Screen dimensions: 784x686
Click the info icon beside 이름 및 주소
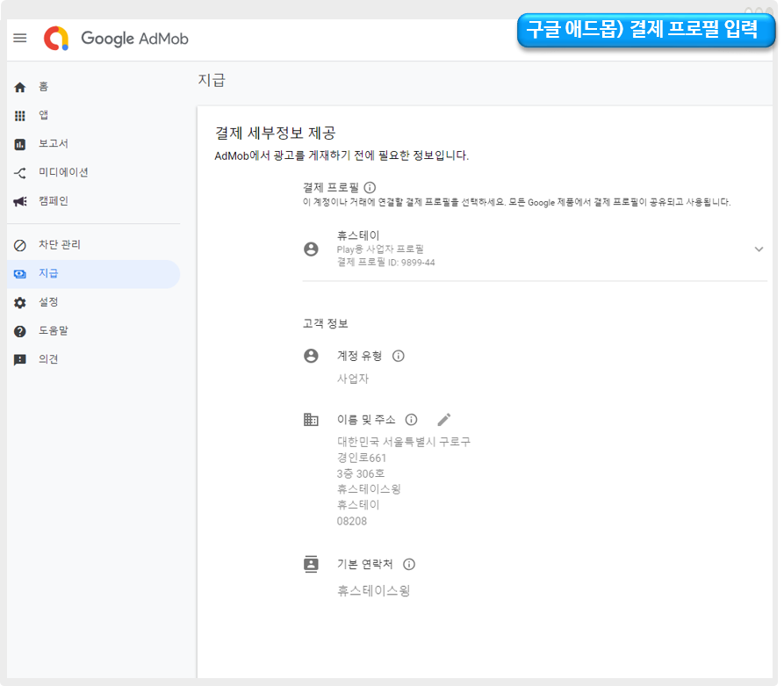(x=411, y=420)
